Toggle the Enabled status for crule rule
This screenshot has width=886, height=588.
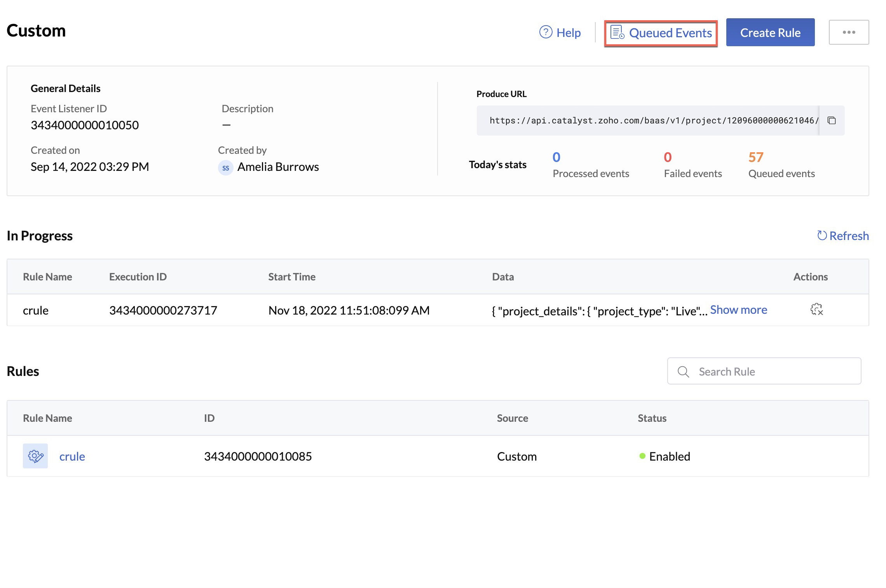click(663, 456)
